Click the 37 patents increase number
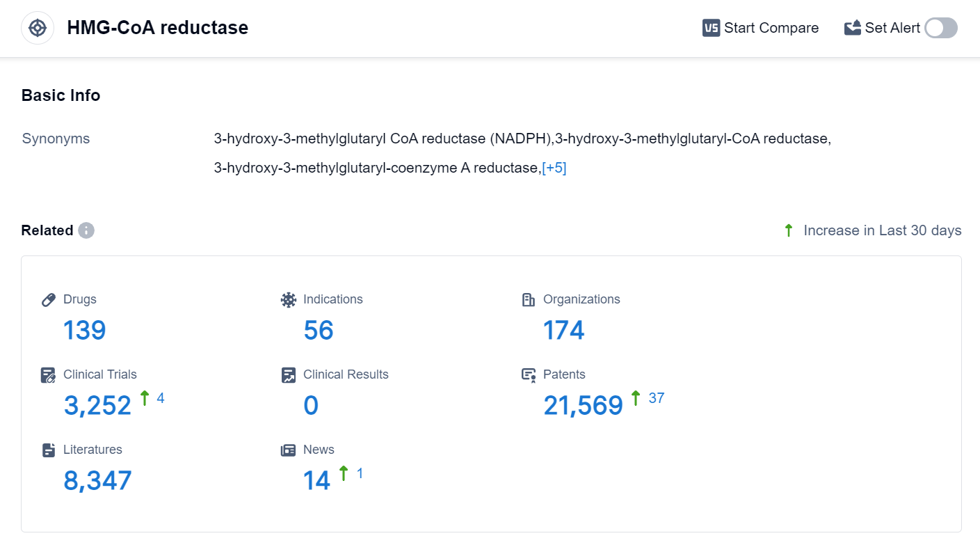The image size is (980, 545). coord(656,398)
